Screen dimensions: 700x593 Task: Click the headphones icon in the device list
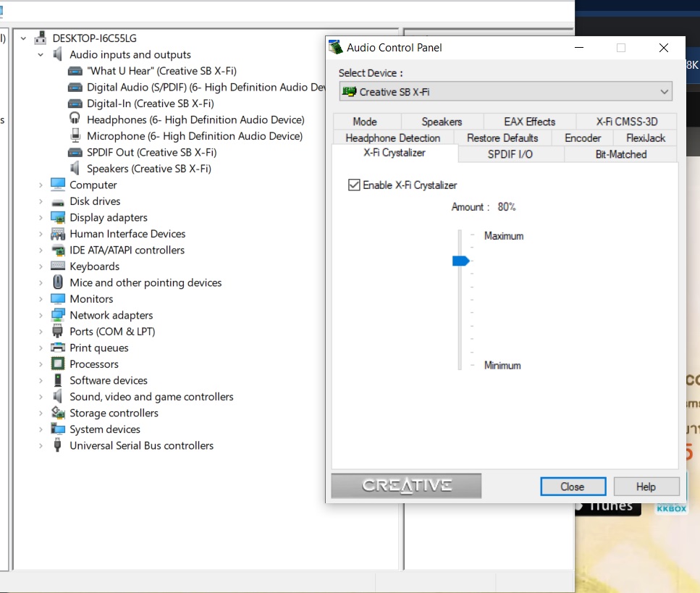(75, 119)
